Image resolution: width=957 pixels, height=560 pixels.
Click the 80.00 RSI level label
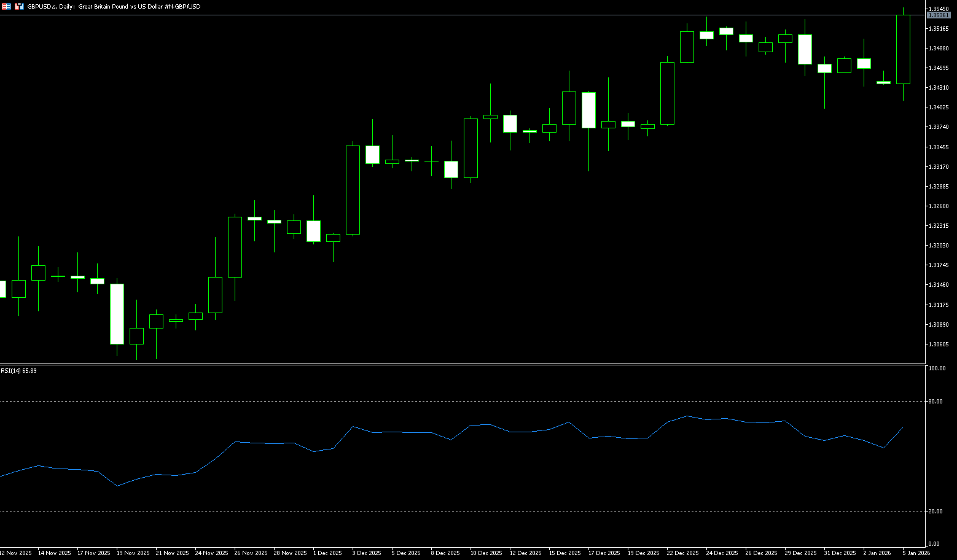click(x=936, y=402)
